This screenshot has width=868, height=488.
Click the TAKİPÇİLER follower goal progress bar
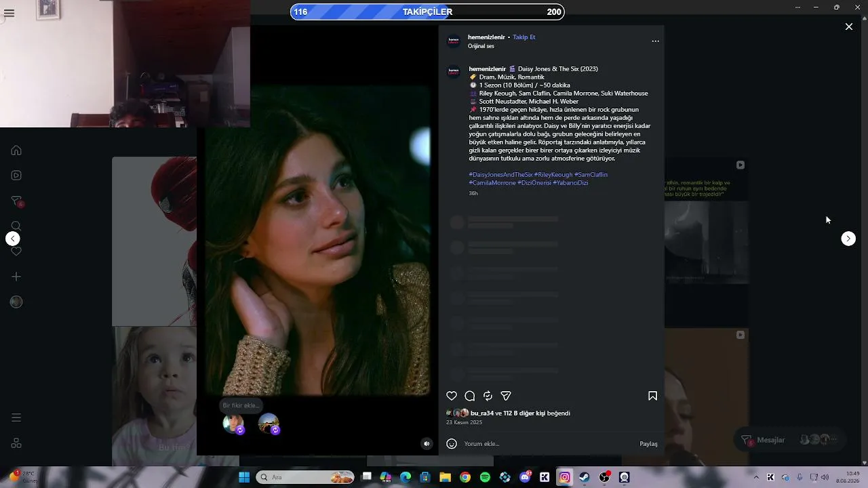[x=427, y=12]
